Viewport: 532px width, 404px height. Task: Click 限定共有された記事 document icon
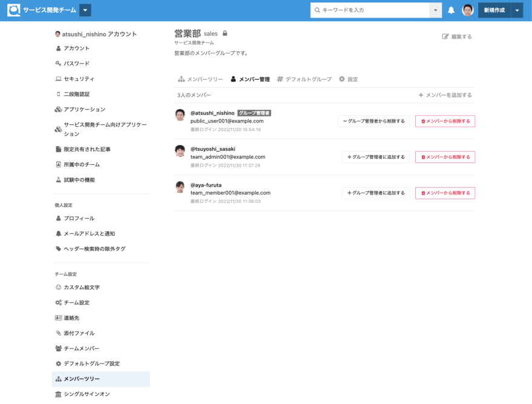[x=59, y=150]
